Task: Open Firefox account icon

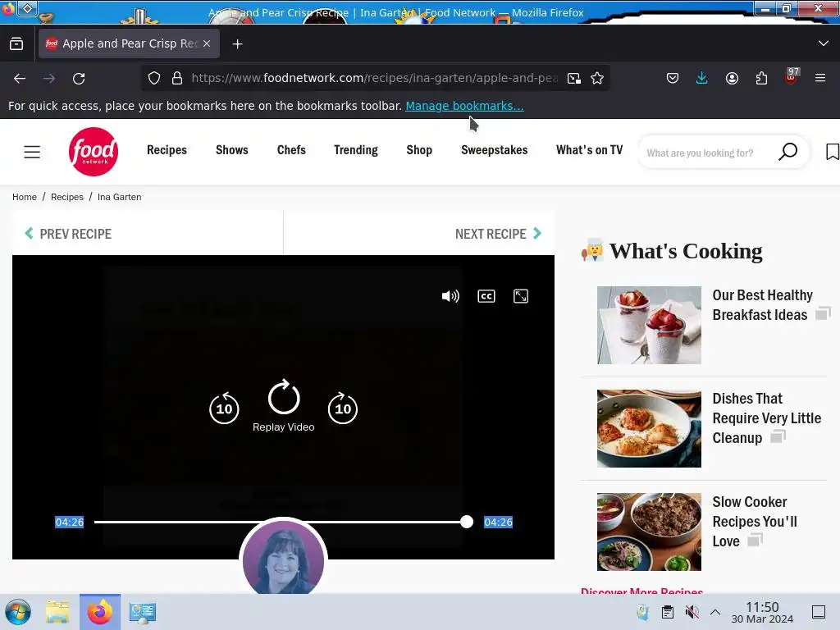Action: (732, 79)
